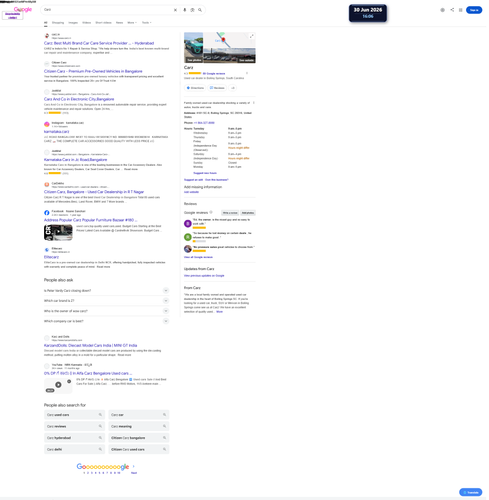
Task: Switch to the Videos tab
Action: tap(87, 23)
